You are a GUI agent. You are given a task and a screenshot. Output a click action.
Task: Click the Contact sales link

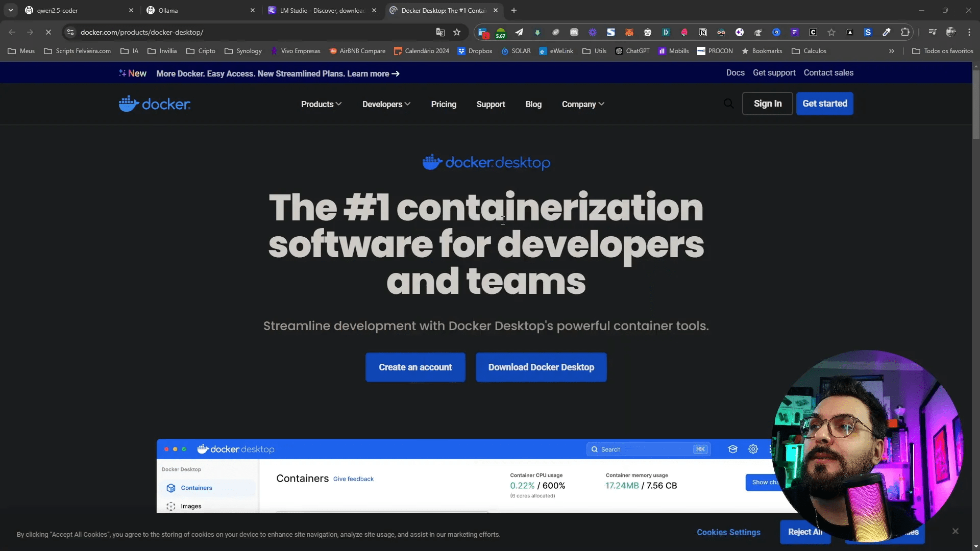pos(828,72)
